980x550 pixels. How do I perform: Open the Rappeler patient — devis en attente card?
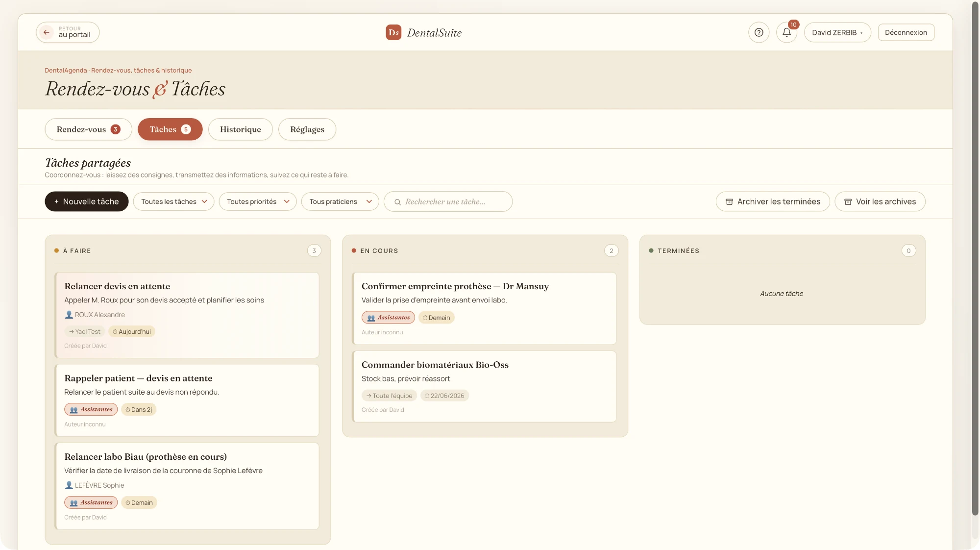(x=187, y=400)
